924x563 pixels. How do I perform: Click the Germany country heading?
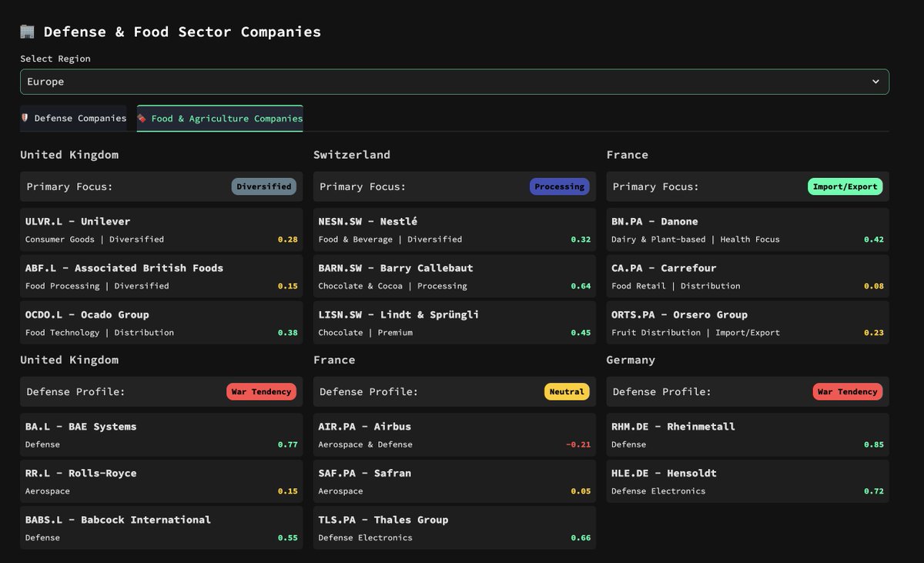(631, 360)
